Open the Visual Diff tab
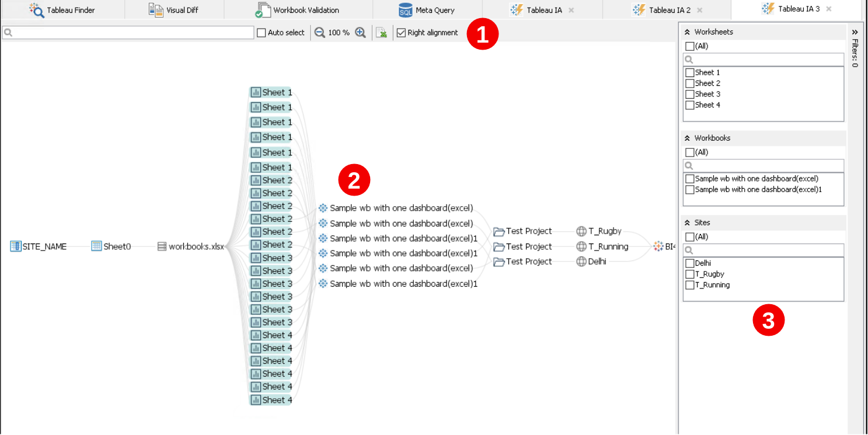Image resolution: width=868 pixels, height=435 pixels. (x=173, y=10)
